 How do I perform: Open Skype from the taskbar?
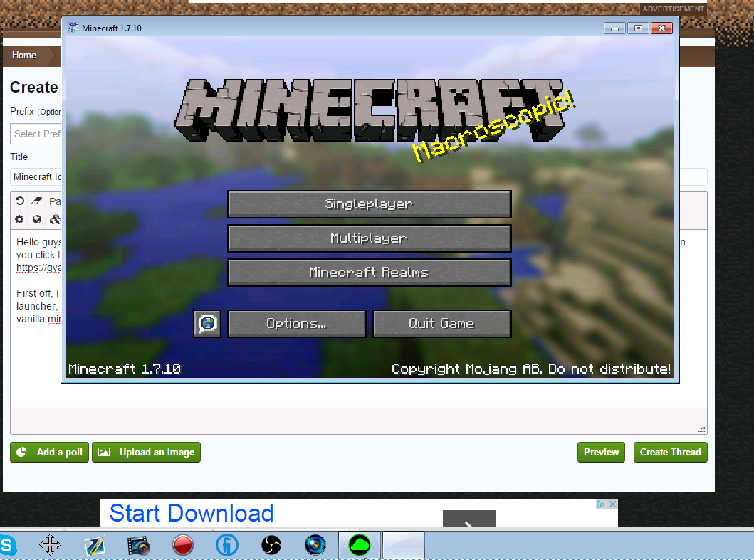point(8,546)
